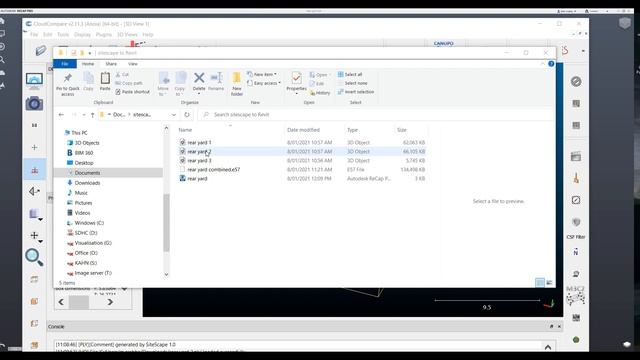This screenshot has height=360, width=640.
Task: Open CloudCompare Tools menu
Action: point(63,35)
